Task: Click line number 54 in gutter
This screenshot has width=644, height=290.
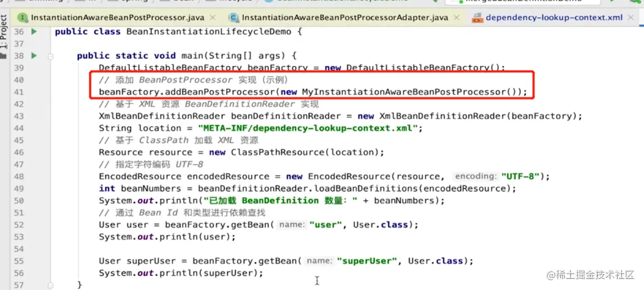Action: click(19, 249)
